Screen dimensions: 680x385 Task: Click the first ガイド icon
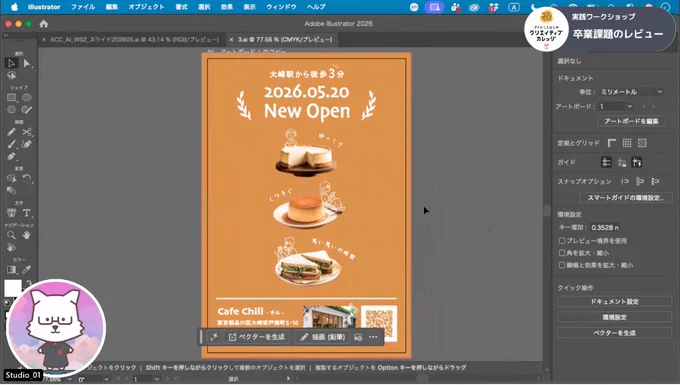606,162
